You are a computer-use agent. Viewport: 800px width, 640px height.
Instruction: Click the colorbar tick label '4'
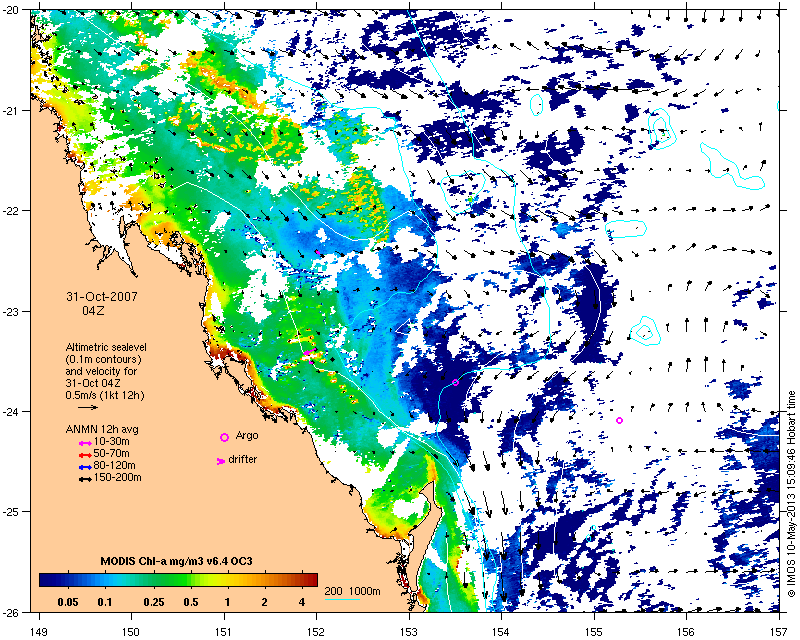pos(302,602)
